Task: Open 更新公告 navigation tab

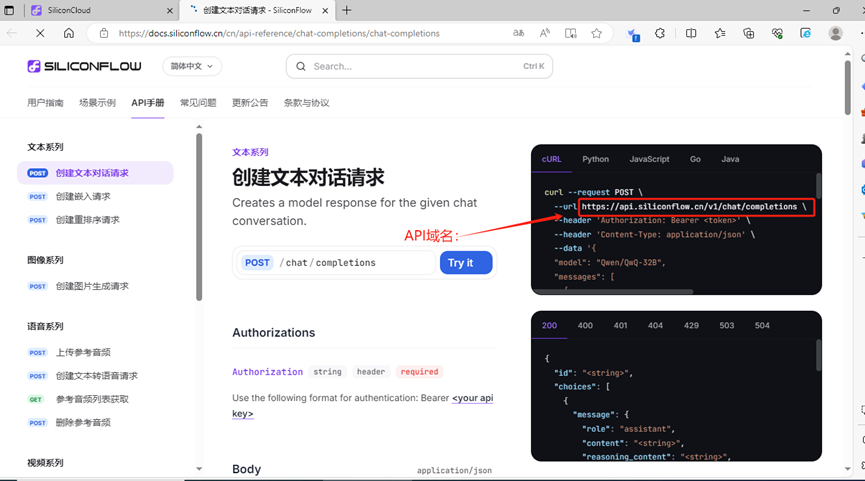Action: (x=250, y=103)
